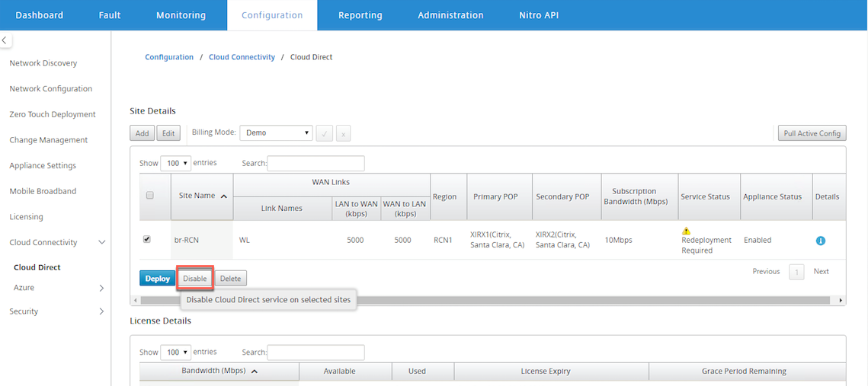The width and height of the screenshot is (868, 386).
Task: Open the Billing Mode dropdown
Action: click(276, 132)
